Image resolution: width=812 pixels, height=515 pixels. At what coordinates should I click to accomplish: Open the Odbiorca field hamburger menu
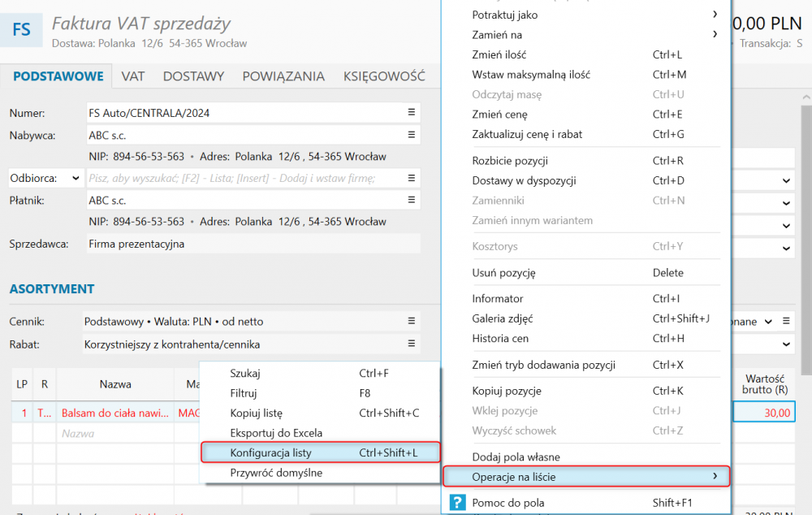(x=411, y=178)
